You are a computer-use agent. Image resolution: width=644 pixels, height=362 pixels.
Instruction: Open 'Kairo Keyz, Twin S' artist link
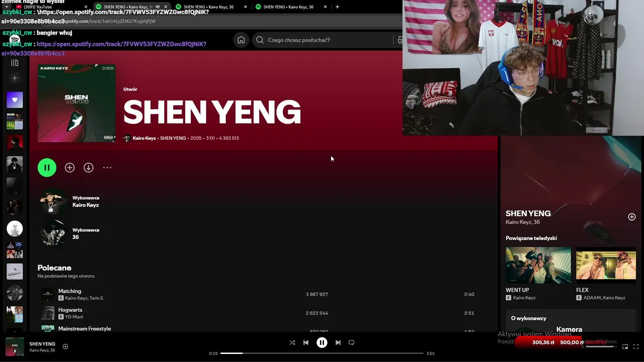click(84, 298)
